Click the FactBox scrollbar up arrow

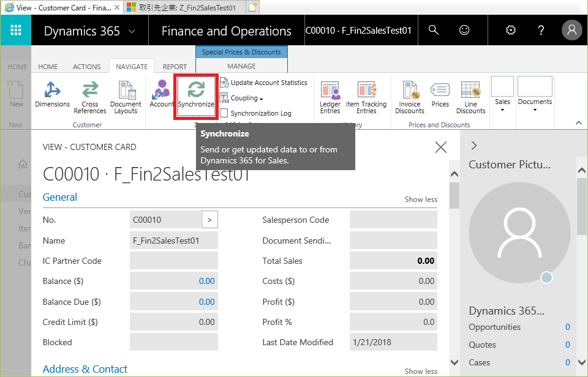[x=582, y=171]
